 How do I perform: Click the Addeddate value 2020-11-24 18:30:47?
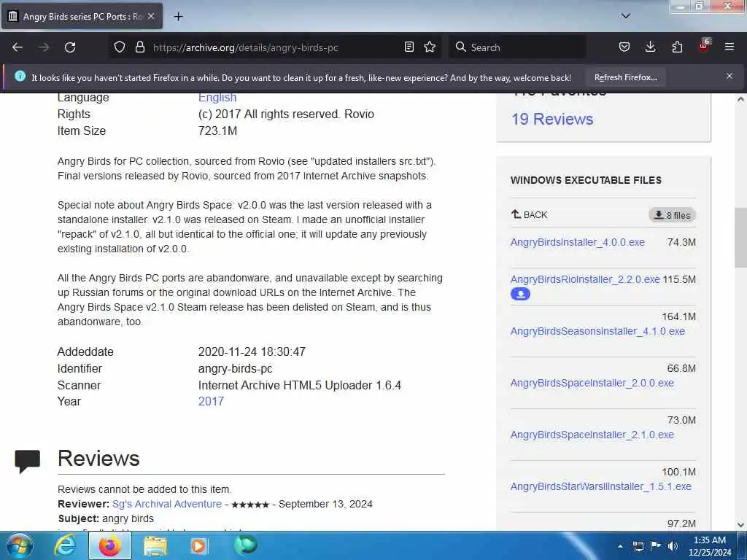click(x=252, y=352)
